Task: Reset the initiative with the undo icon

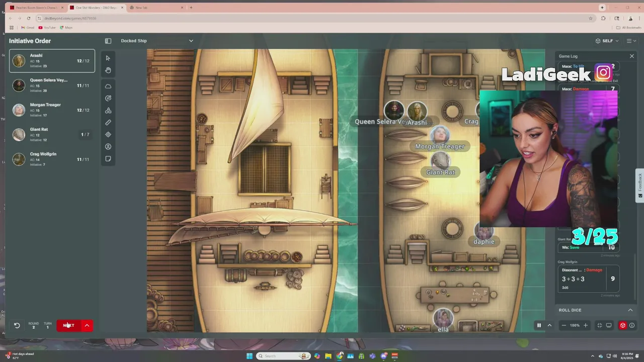Action: (x=17, y=325)
